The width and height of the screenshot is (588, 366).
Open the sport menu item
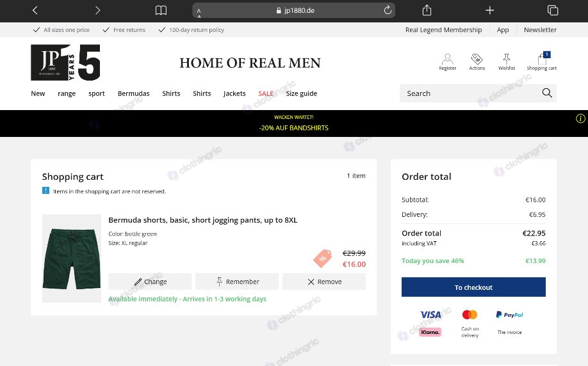(x=96, y=93)
